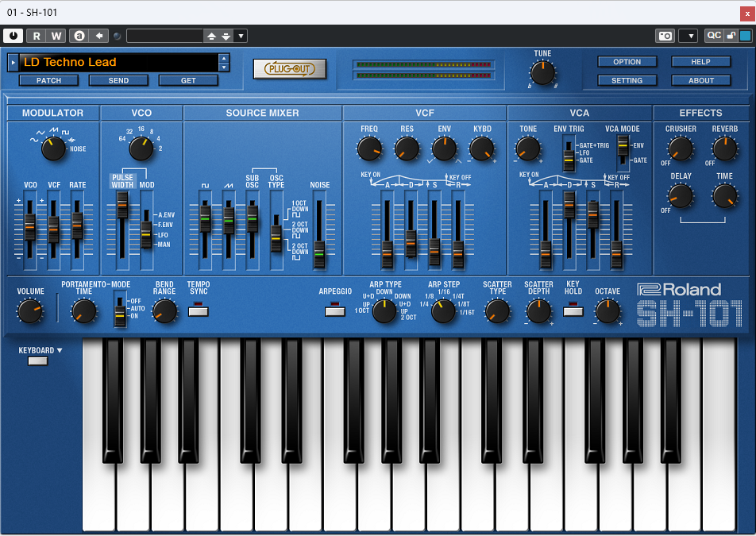Click the ARP STEP selector knob
The image size is (756, 536).
(x=443, y=311)
